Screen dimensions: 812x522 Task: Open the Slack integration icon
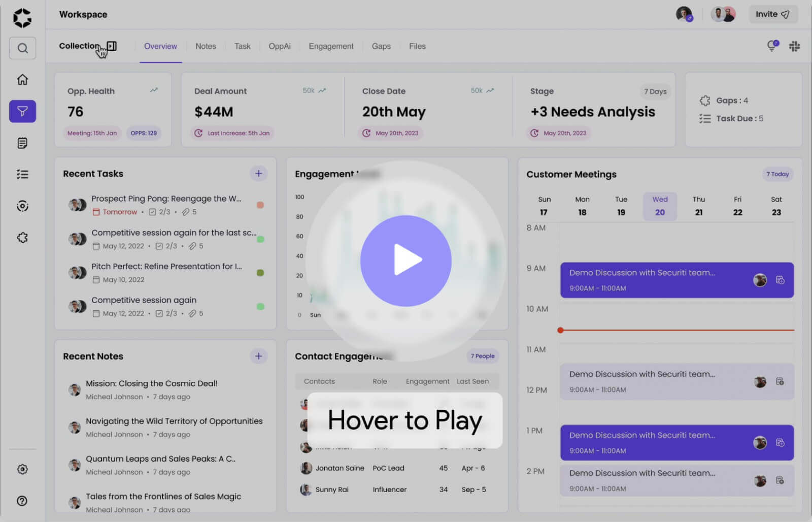pyautogui.click(x=794, y=46)
